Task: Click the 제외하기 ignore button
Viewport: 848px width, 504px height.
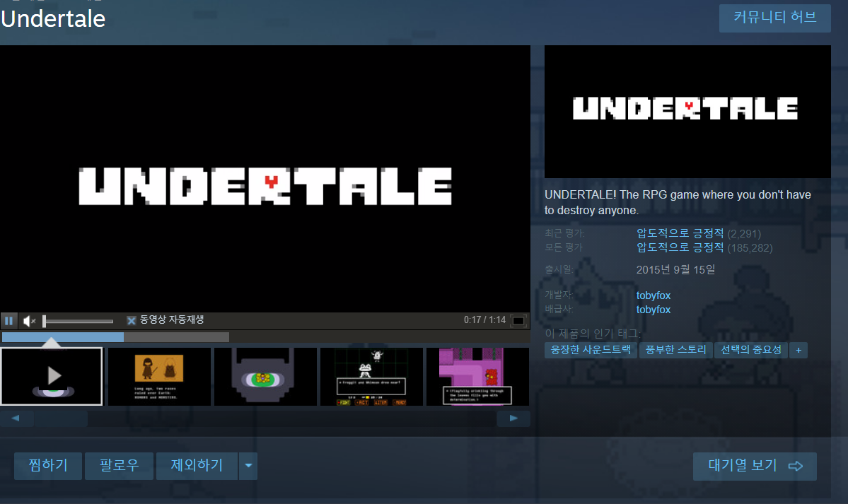Action: tap(197, 466)
